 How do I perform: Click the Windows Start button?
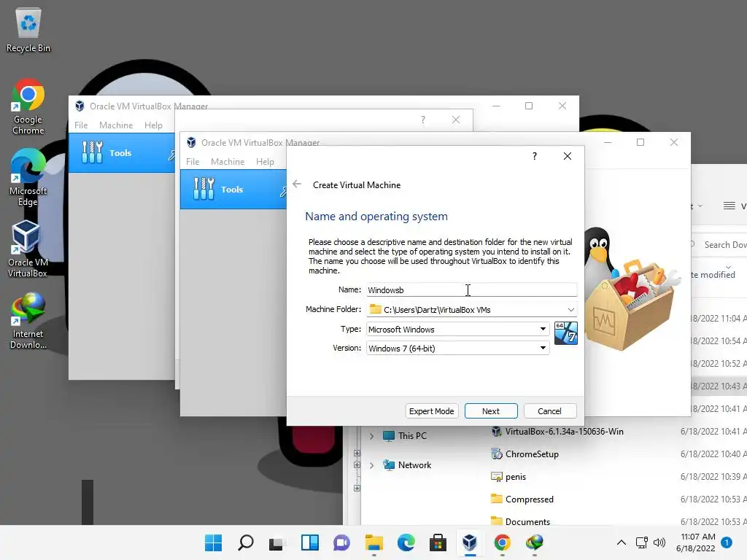(x=213, y=542)
